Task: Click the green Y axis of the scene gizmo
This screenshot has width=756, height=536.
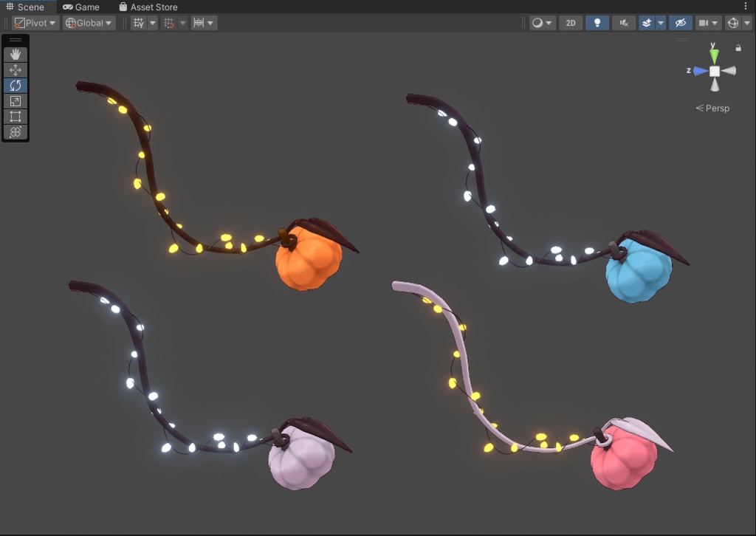Action: (x=712, y=54)
